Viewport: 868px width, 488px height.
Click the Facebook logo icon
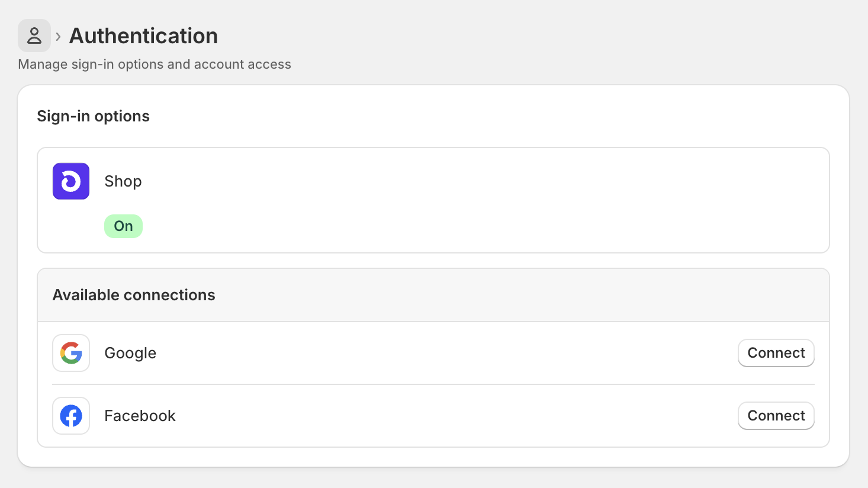tap(71, 416)
